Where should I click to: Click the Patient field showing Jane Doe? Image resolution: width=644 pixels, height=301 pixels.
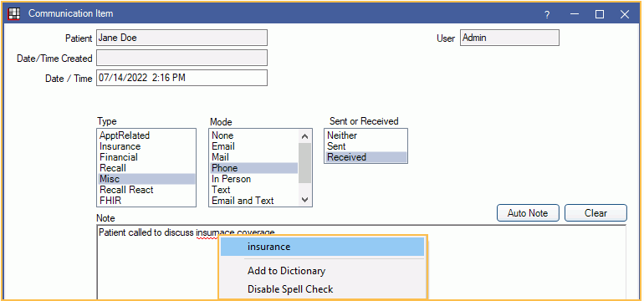181,38
